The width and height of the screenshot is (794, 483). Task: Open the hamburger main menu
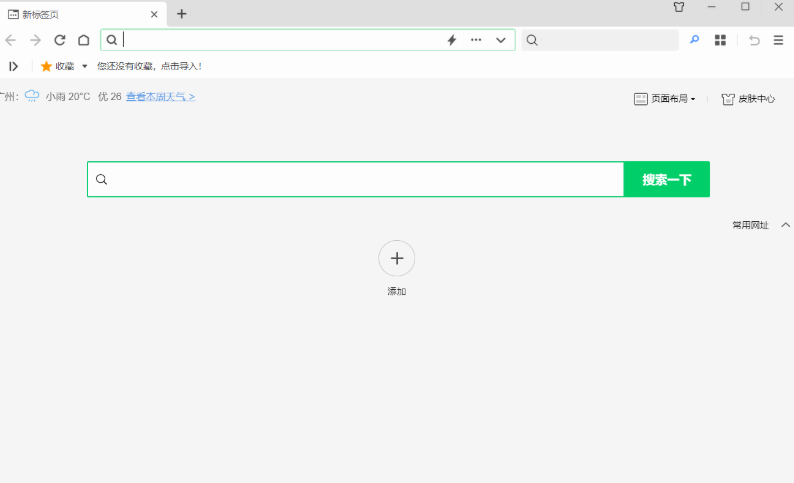point(778,40)
